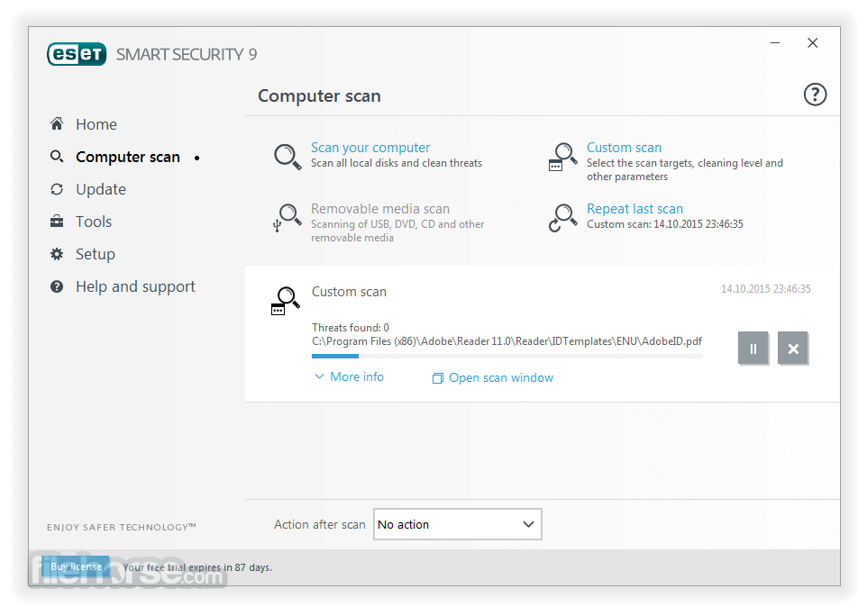The height and width of the screenshot is (616, 867).
Task: Click the Home house icon
Action: pyautogui.click(x=57, y=123)
